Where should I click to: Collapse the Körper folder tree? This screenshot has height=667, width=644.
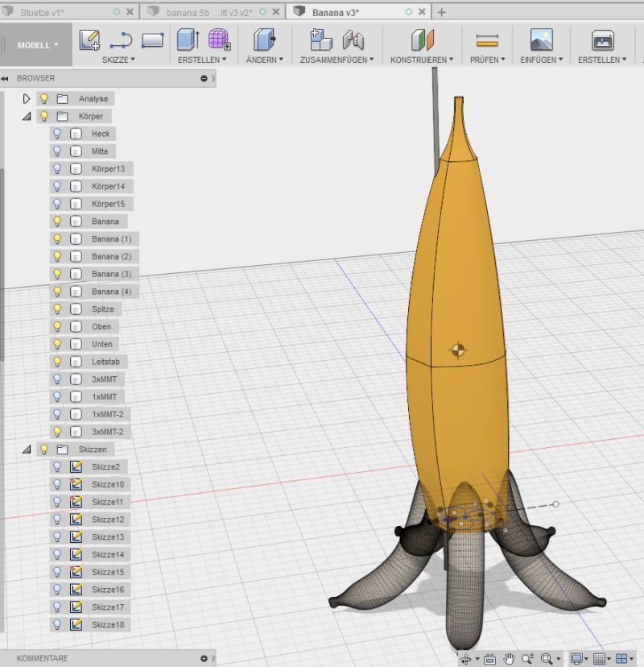[27, 116]
